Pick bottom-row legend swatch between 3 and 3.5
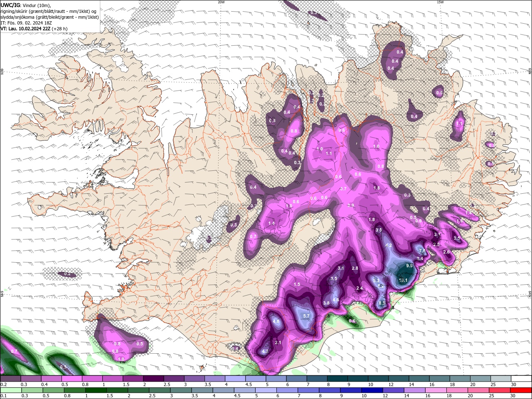Image resolution: width=532 pixels, height=399 pixels. point(181,390)
